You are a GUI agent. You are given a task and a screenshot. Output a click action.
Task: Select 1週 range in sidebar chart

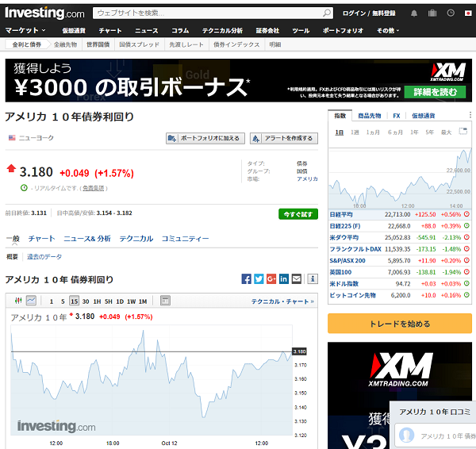click(355, 132)
